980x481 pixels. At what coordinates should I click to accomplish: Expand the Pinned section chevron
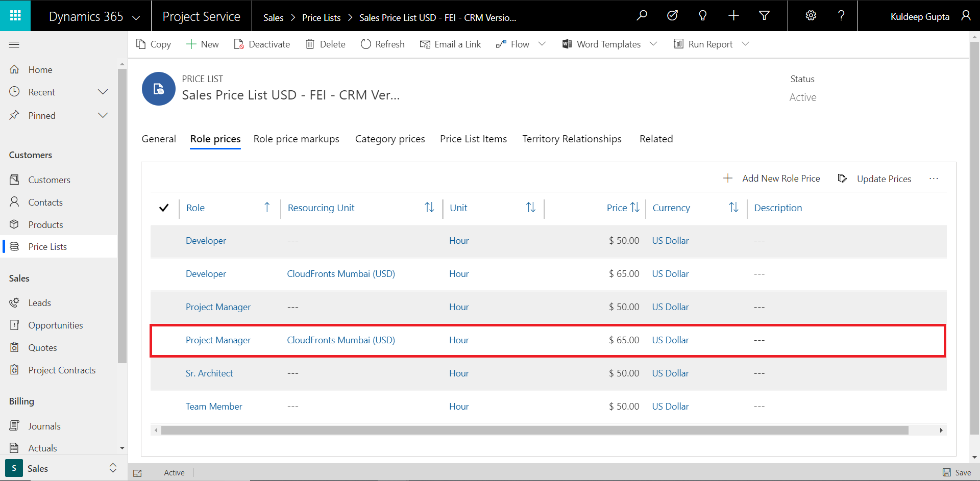click(103, 115)
